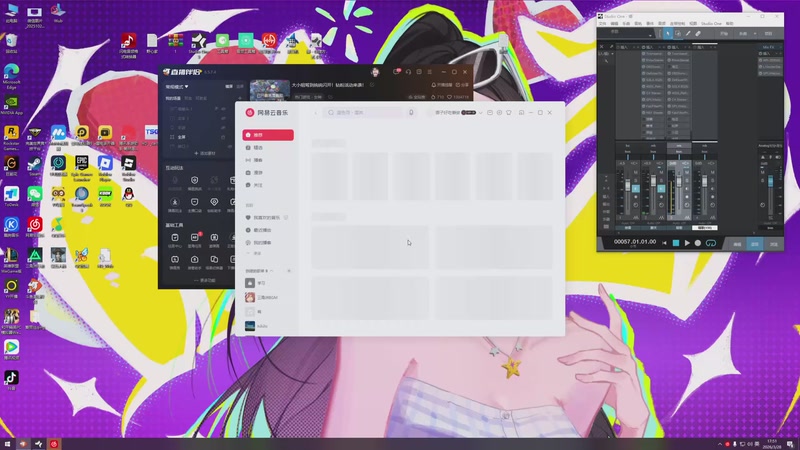The width and height of the screenshot is (800, 450).
Task: Open the headset support icon in 直播伴侣
Action: tap(408, 72)
